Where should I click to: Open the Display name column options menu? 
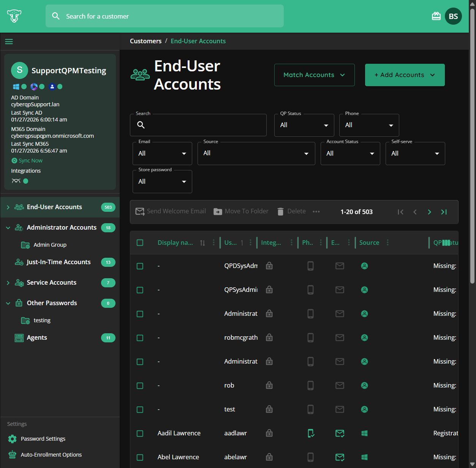click(x=213, y=242)
